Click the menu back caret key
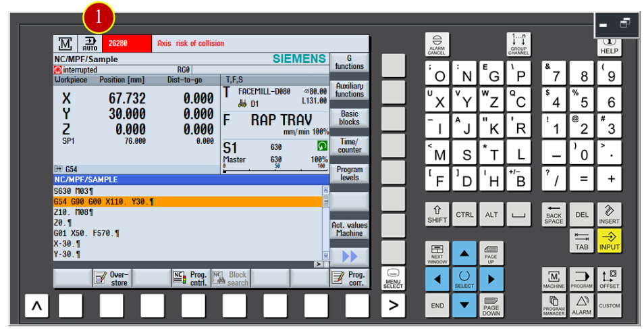The height and width of the screenshot is (329, 644). tap(36, 305)
